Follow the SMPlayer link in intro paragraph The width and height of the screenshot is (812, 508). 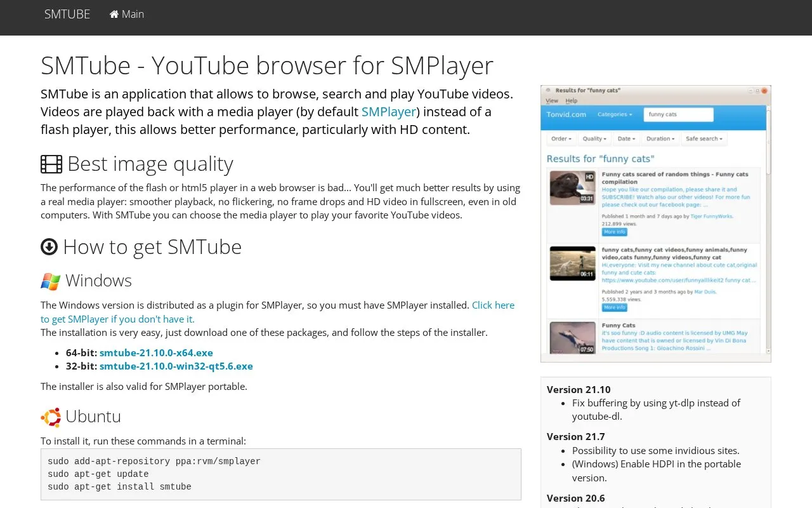[389, 112]
